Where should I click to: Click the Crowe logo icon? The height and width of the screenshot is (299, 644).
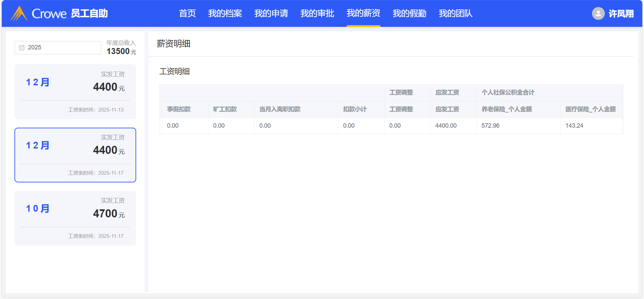pos(19,13)
